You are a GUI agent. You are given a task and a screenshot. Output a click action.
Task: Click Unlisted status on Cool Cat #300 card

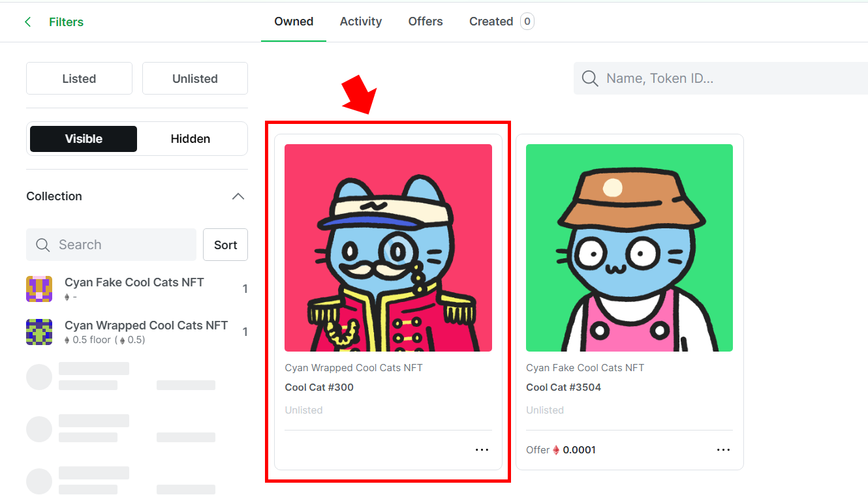point(303,410)
